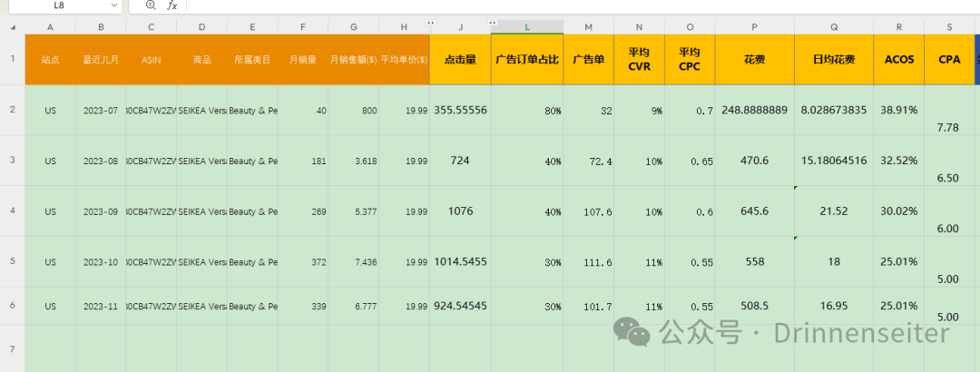Click the CPA header cell
This screenshot has height=372, width=980.
[x=949, y=60]
